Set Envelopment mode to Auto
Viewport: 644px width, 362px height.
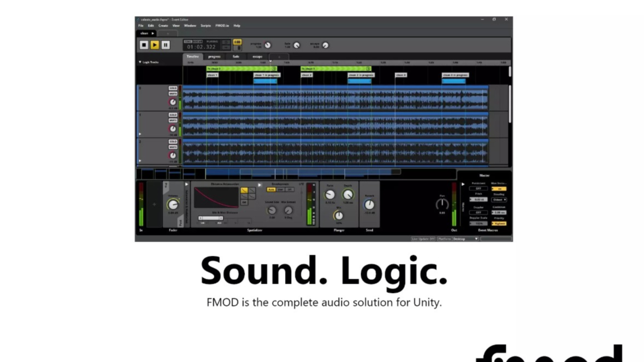point(271,190)
